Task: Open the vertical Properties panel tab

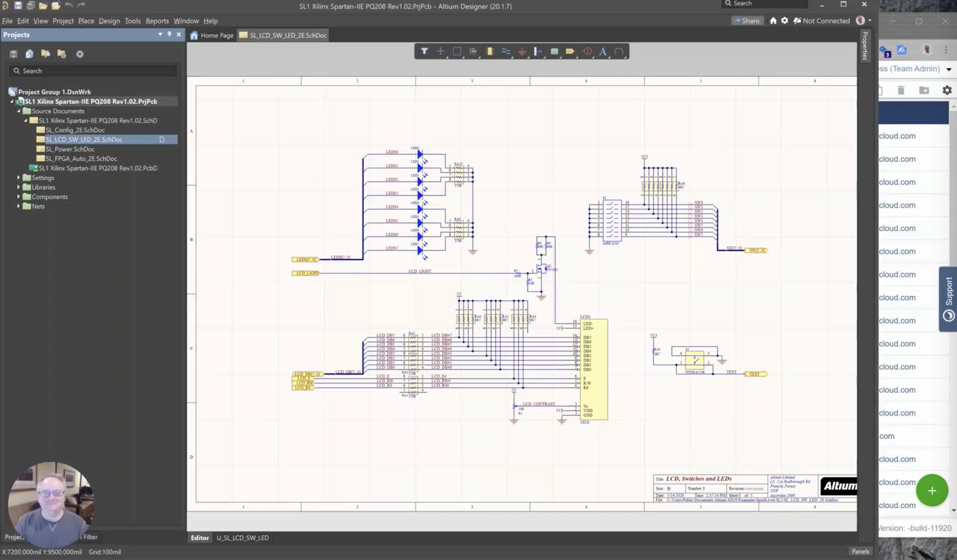Action: coord(865,46)
